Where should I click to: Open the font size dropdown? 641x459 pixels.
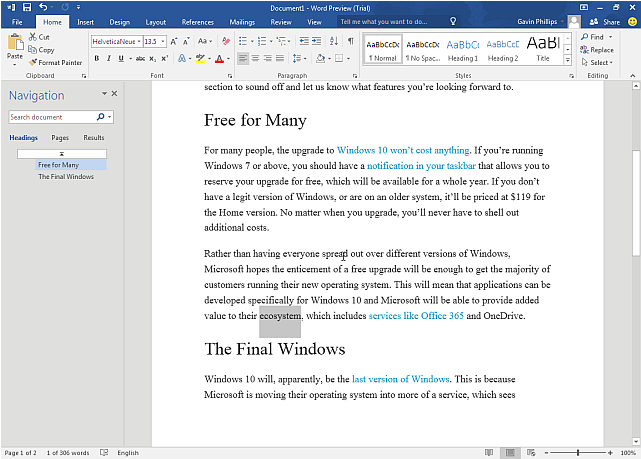165,42
